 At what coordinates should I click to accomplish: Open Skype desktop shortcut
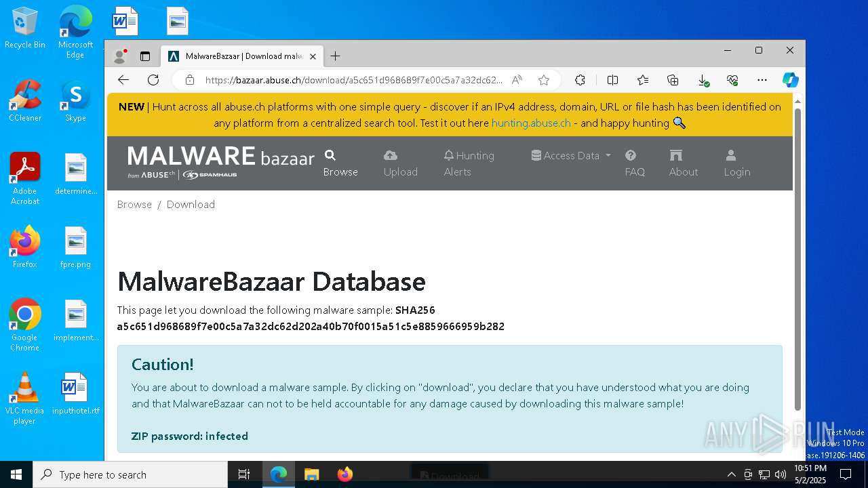tap(75, 101)
